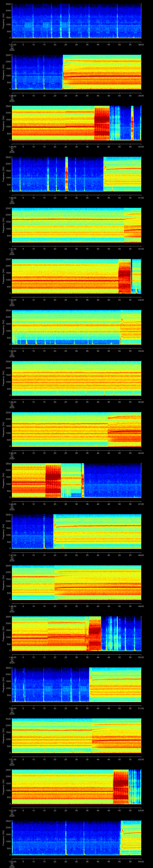
Task: Click the 46:00 end time label
Action: (141, 453)
